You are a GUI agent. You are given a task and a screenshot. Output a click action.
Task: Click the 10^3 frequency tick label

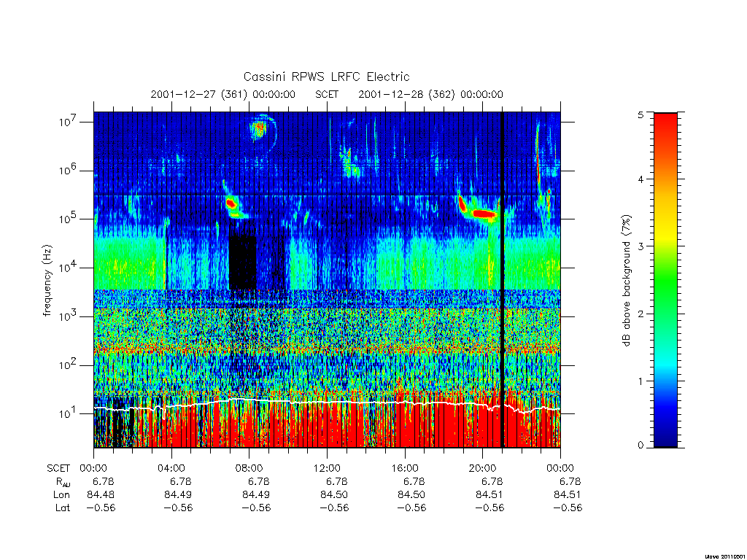coord(69,316)
